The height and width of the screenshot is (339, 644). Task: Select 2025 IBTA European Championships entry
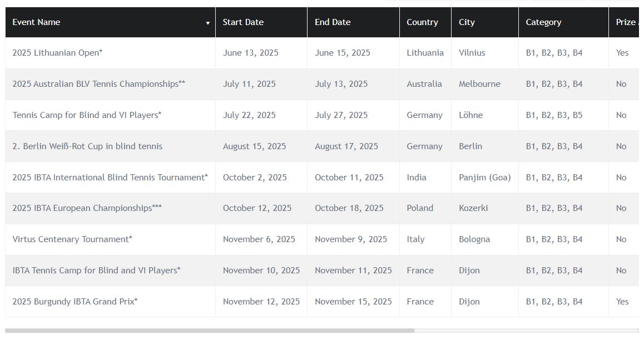coord(87,208)
